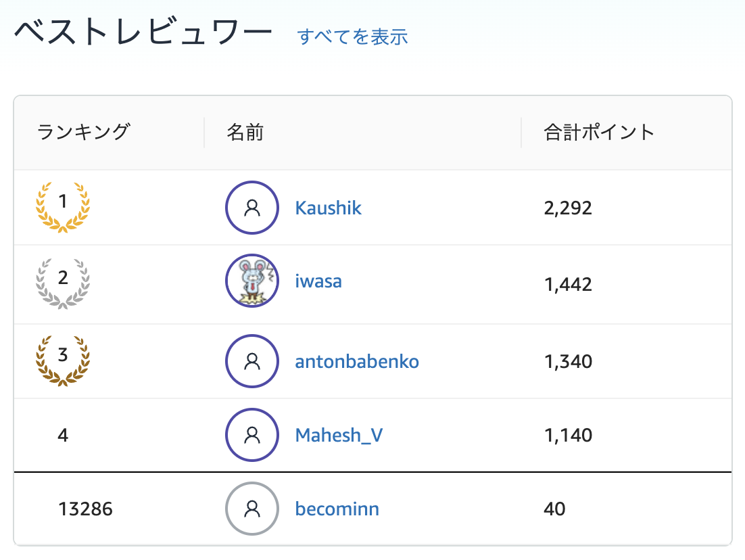Click the 合計ポイント column header
745x560 pixels.
tap(599, 132)
